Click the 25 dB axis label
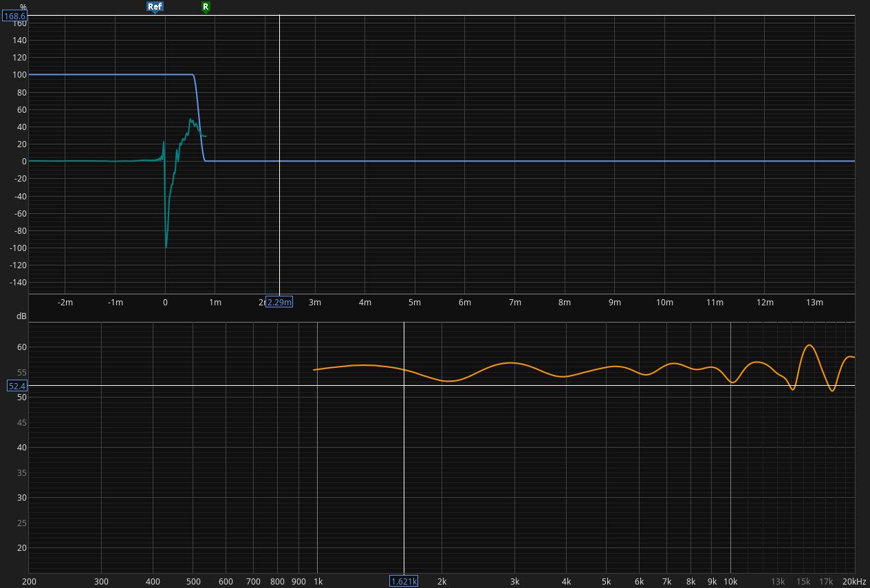This screenshot has height=588, width=870. click(x=22, y=523)
